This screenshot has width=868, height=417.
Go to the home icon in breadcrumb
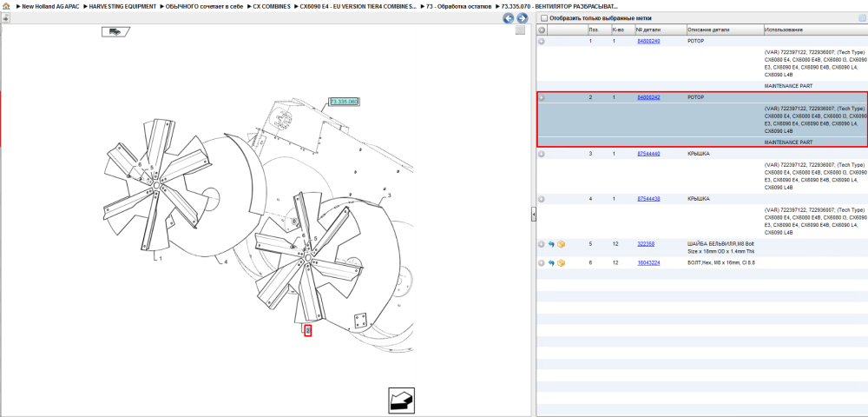[x=5, y=7]
